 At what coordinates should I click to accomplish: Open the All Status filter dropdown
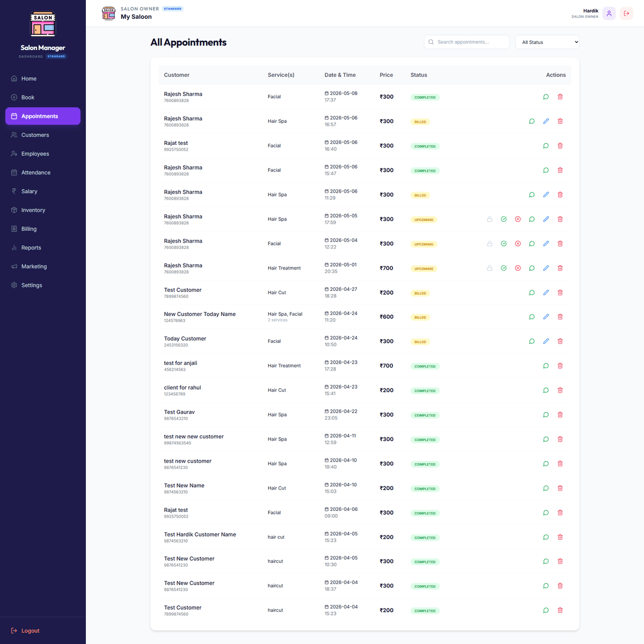[547, 42]
